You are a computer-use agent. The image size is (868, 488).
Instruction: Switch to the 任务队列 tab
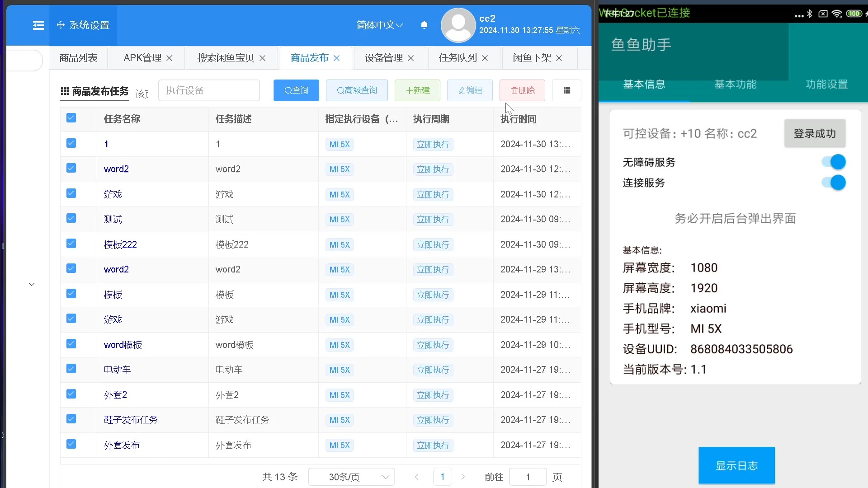pyautogui.click(x=458, y=58)
